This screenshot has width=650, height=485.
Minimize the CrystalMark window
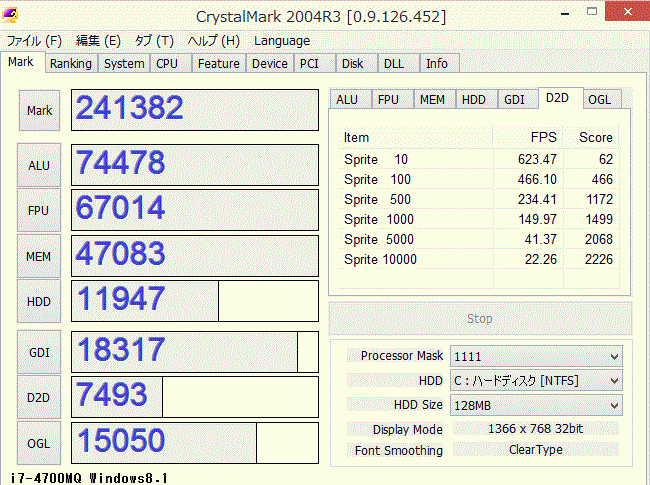[x=565, y=12]
